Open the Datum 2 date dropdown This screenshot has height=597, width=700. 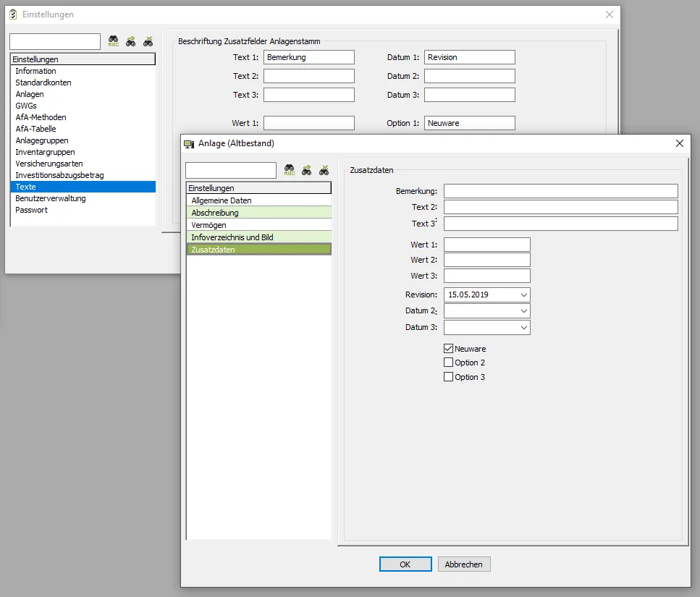click(x=524, y=311)
